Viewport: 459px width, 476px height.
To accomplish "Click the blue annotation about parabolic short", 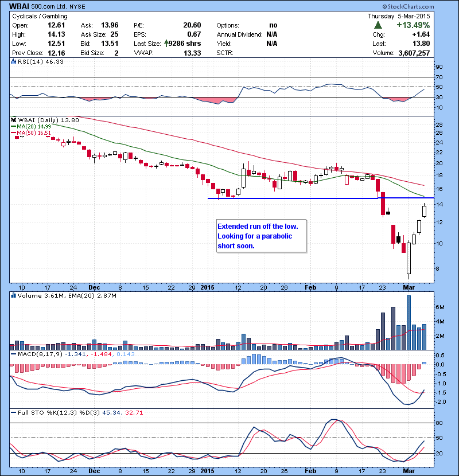I will coord(261,236).
